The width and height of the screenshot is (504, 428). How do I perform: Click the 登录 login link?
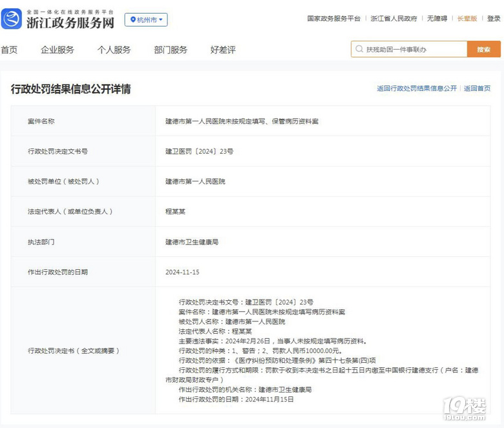(x=494, y=18)
